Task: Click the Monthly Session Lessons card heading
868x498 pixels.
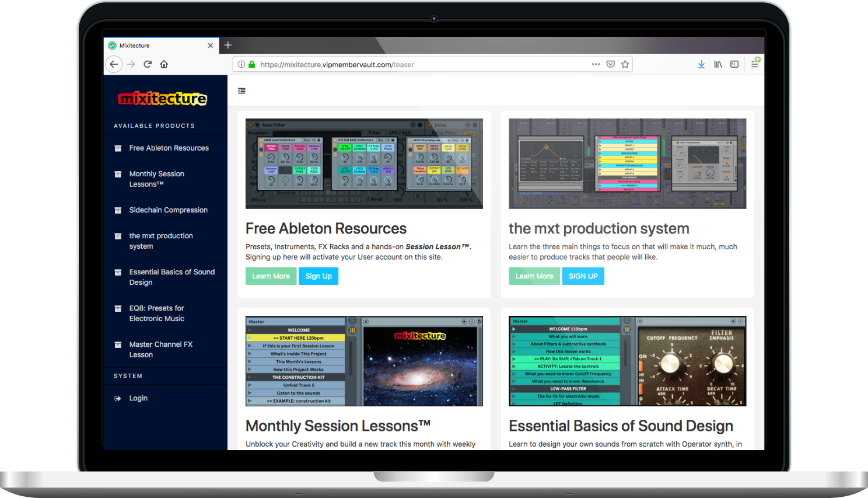Action: (338, 426)
